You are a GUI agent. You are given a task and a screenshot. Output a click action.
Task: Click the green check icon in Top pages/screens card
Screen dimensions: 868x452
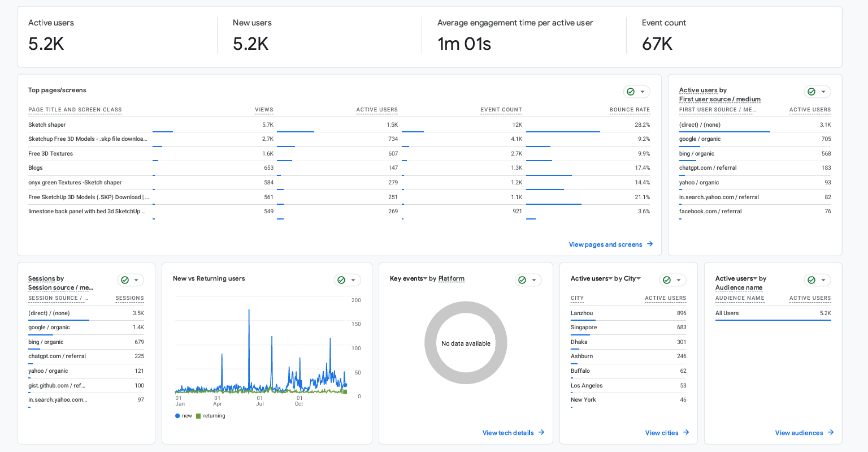coord(631,92)
